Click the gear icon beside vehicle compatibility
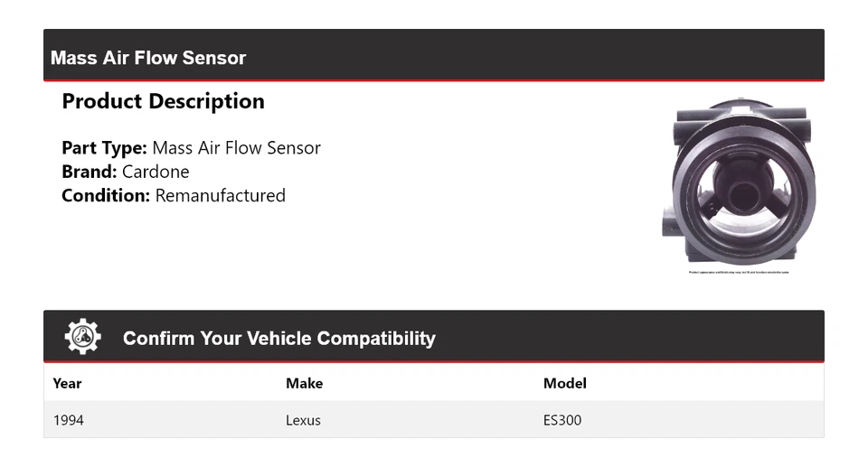Viewport: 868px width, 467px height. click(82, 337)
